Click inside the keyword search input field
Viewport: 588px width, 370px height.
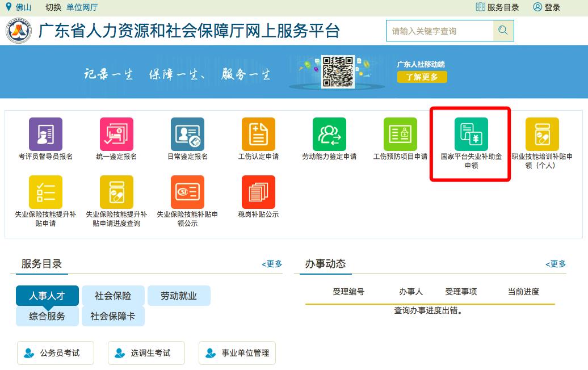coord(437,31)
